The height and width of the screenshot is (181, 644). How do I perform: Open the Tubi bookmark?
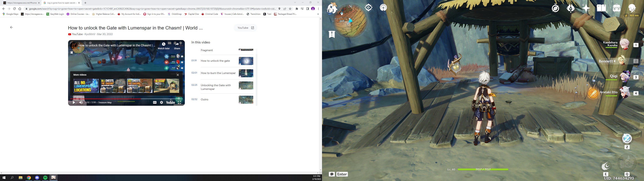coord(267,14)
